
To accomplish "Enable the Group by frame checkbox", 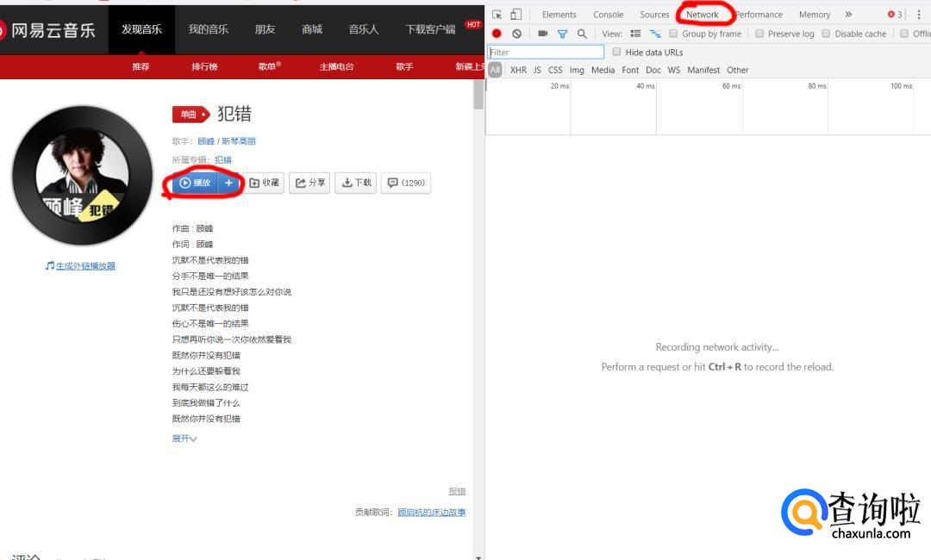I will [x=674, y=34].
